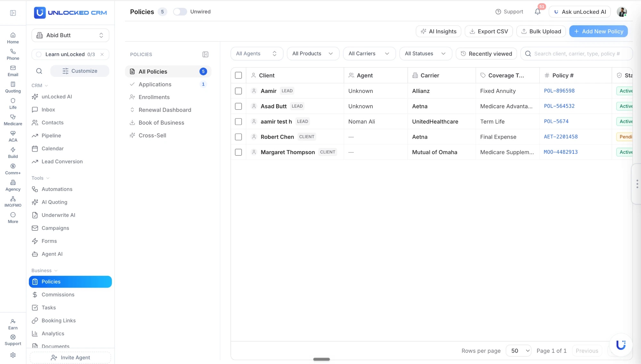Click the horizontal table scrollbar
641x364 pixels.
pos(321,359)
